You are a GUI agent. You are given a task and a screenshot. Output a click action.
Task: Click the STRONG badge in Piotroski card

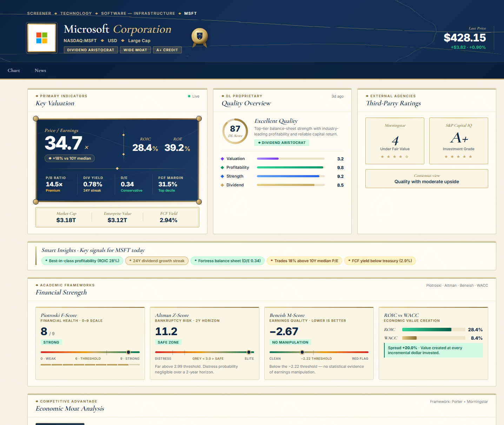click(51, 342)
